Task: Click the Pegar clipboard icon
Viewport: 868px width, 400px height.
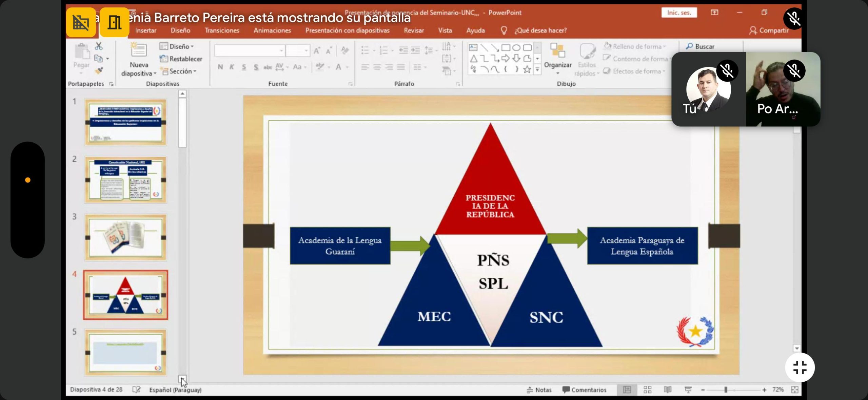Action: coord(82,51)
